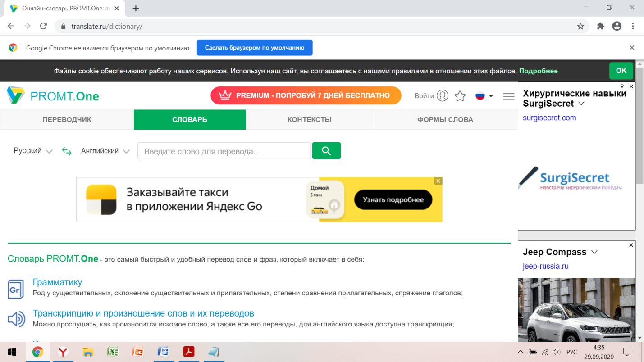
Task: Close the SurgiSecret sidebar ad
Action: click(631, 86)
